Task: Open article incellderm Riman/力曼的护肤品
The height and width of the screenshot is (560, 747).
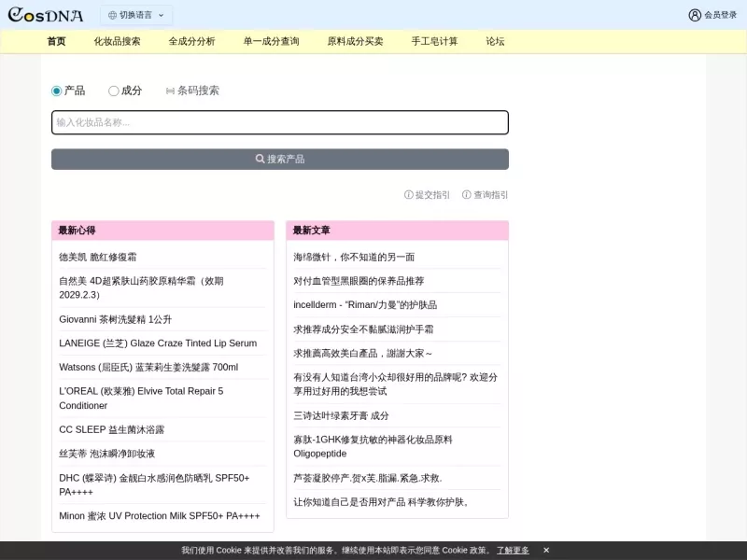Action: [365, 305]
